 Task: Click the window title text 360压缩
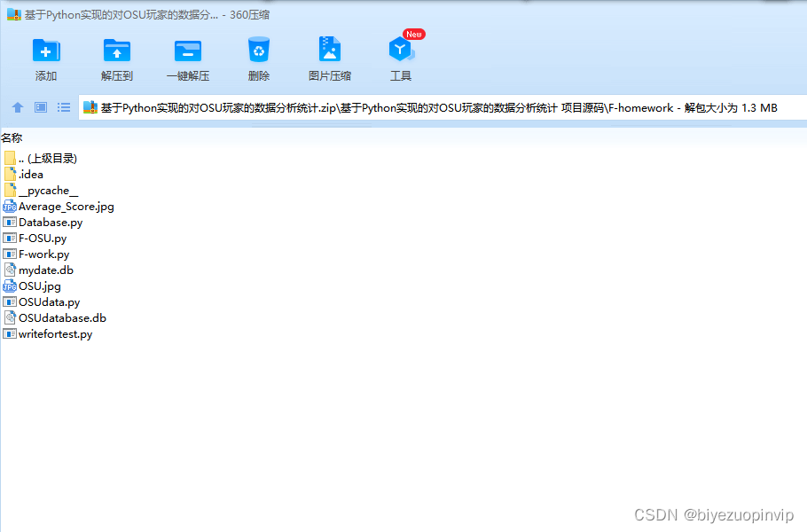coord(249,14)
